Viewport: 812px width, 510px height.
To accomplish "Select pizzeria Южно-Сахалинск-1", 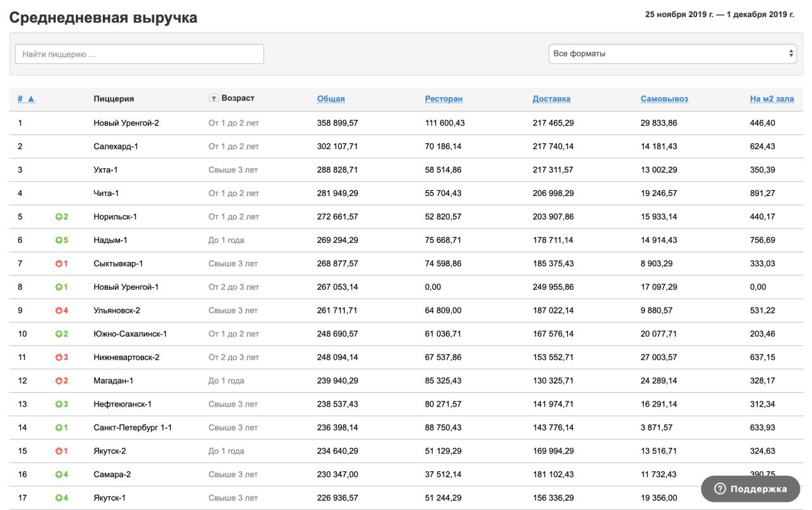I will (131, 334).
